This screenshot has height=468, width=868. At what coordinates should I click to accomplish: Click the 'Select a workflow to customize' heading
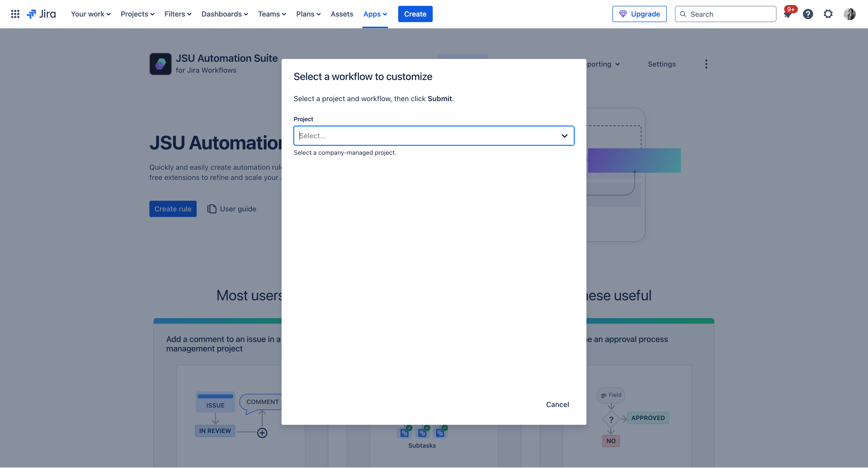pos(363,76)
